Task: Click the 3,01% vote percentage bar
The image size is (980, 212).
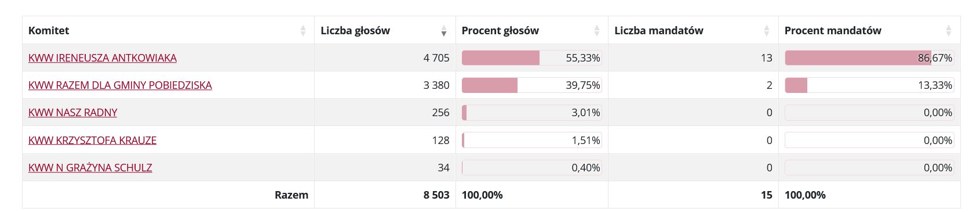Action: pos(531,112)
